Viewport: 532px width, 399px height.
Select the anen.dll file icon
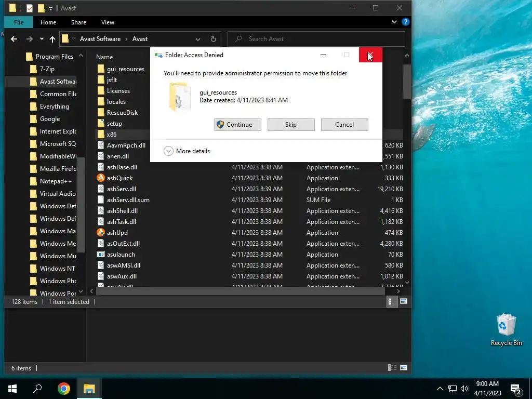click(101, 156)
